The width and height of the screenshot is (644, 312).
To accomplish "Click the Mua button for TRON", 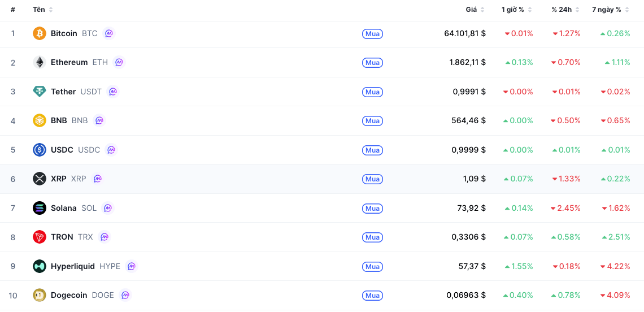I will click(372, 237).
